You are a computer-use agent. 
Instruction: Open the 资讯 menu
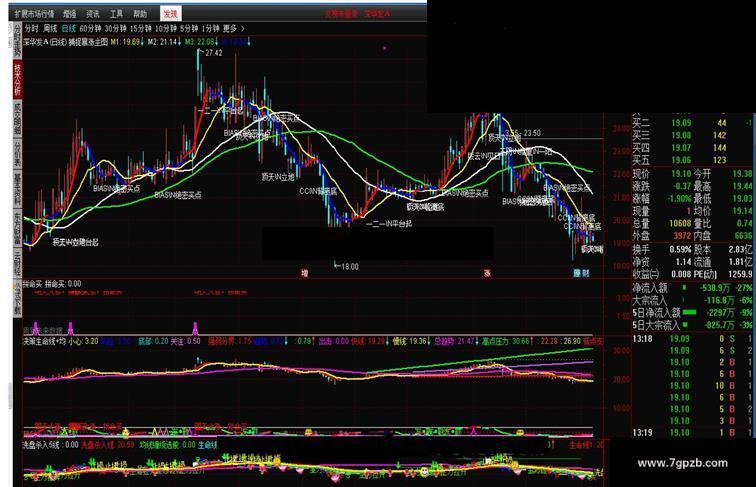[93, 14]
